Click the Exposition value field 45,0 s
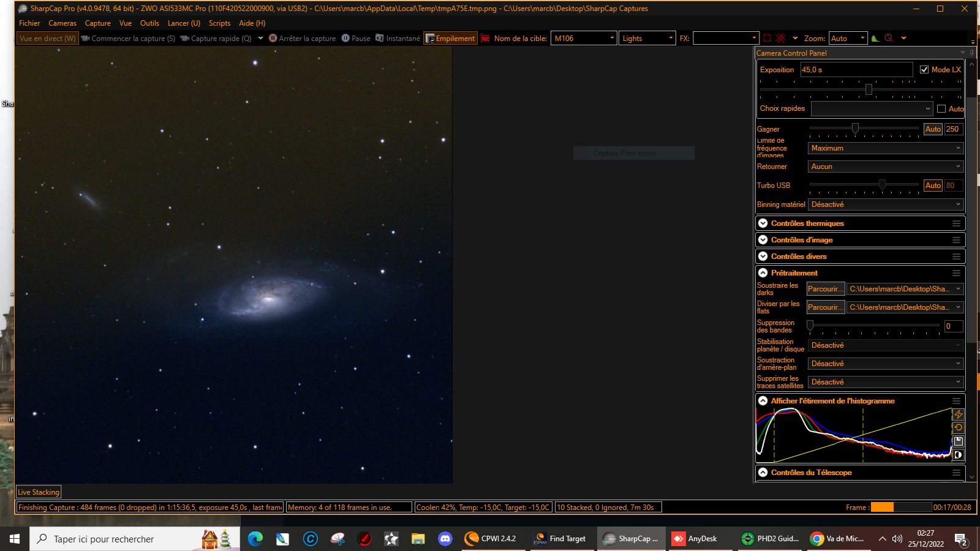Screen dimensions: 980x551 click(856, 70)
